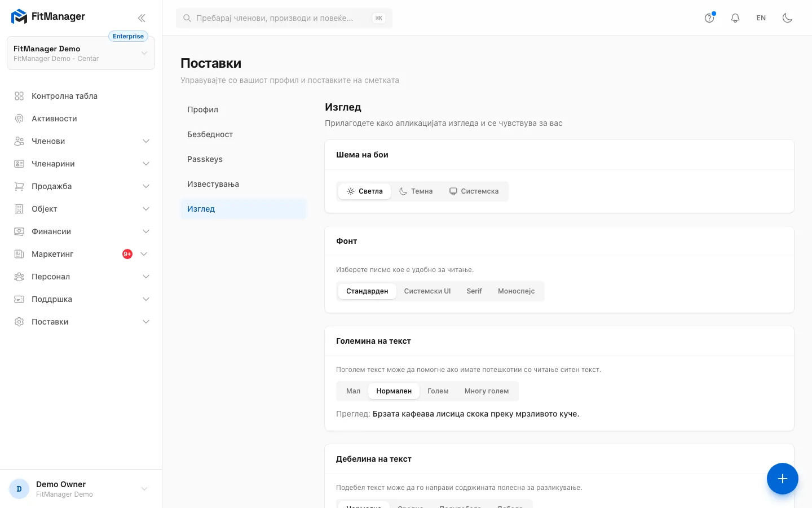Viewport: 812px width, 508px height.
Task: Click the blue plus floating button
Action: click(x=783, y=479)
